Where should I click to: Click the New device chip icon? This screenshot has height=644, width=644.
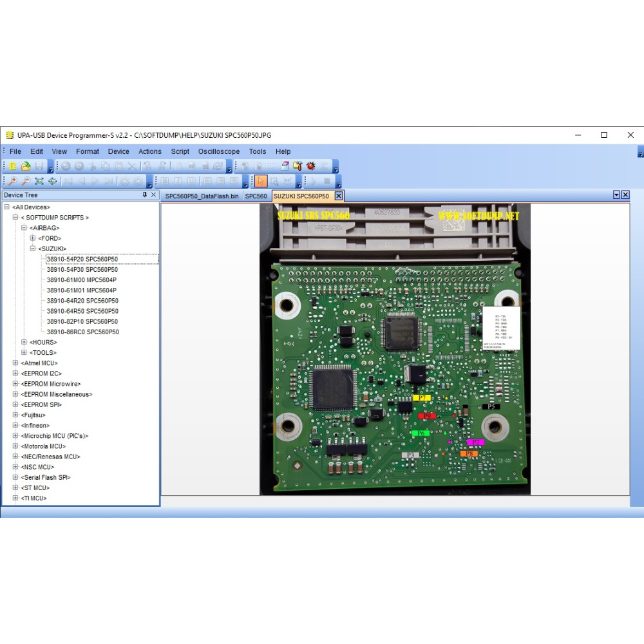coord(13,166)
